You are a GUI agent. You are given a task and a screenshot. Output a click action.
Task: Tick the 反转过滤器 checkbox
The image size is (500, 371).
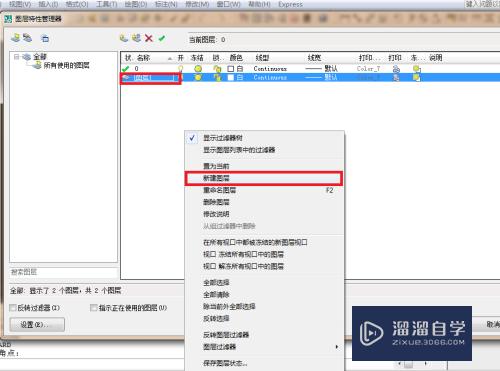point(13,308)
